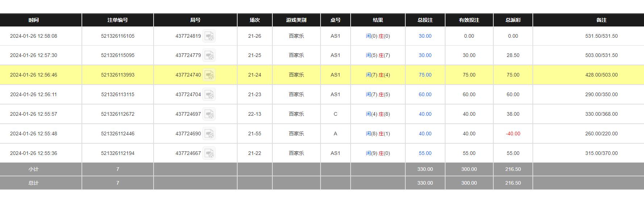Viewport: 644px width, 201px height.
Task: Click the 游戏类别 column header
Action: pos(296,20)
